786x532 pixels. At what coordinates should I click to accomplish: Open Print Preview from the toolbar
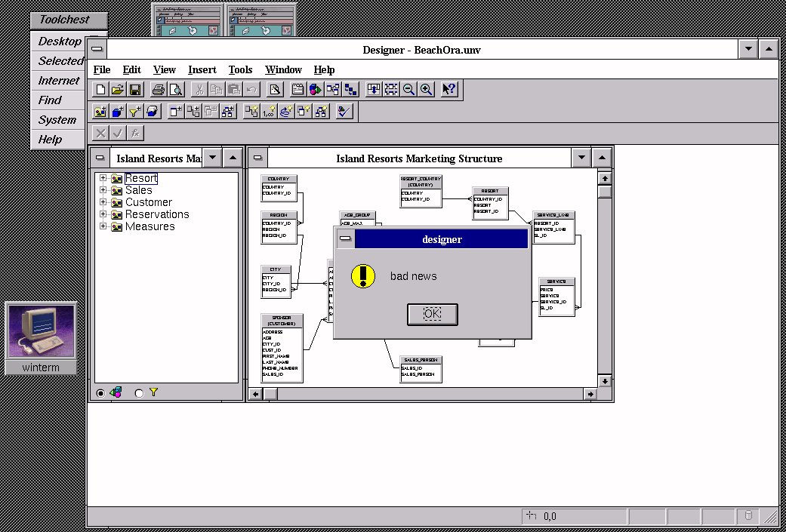176,90
